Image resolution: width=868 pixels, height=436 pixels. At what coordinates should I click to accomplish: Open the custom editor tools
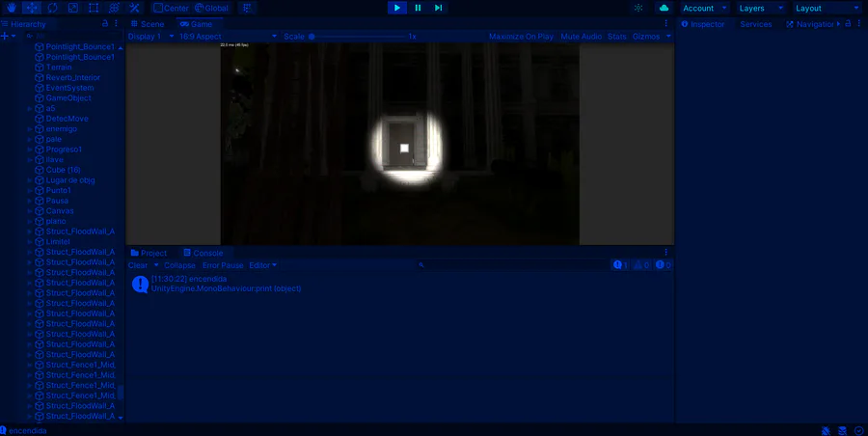(134, 8)
